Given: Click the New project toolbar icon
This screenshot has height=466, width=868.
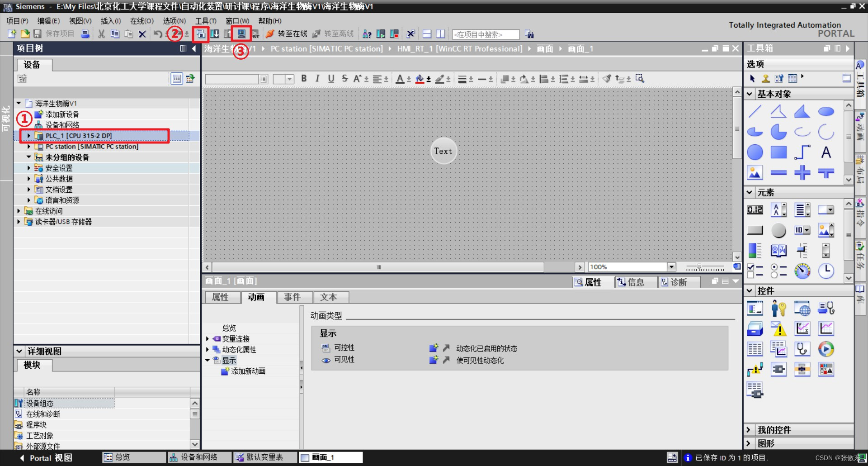Looking at the screenshot, I should [12, 34].
